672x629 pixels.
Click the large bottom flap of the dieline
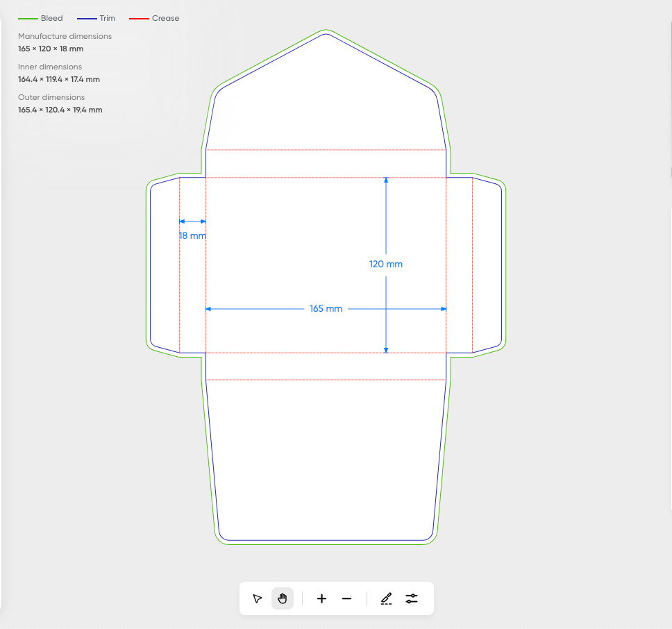coord(326,458)
